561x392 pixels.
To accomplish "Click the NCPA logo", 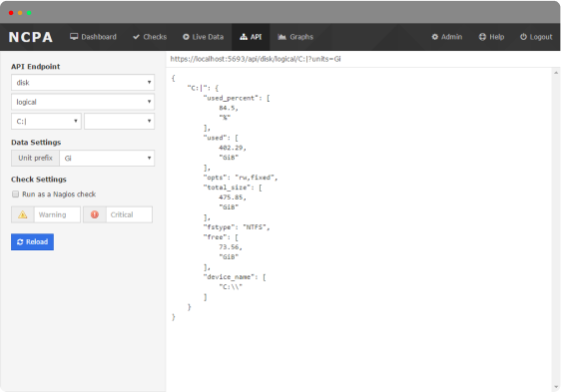I will click(x=31, y=37).
